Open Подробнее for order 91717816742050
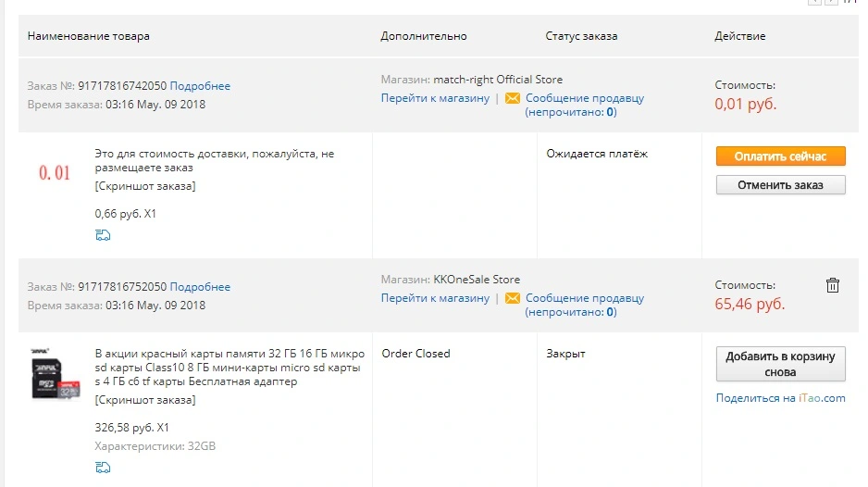868x487 pixels. 200,86
